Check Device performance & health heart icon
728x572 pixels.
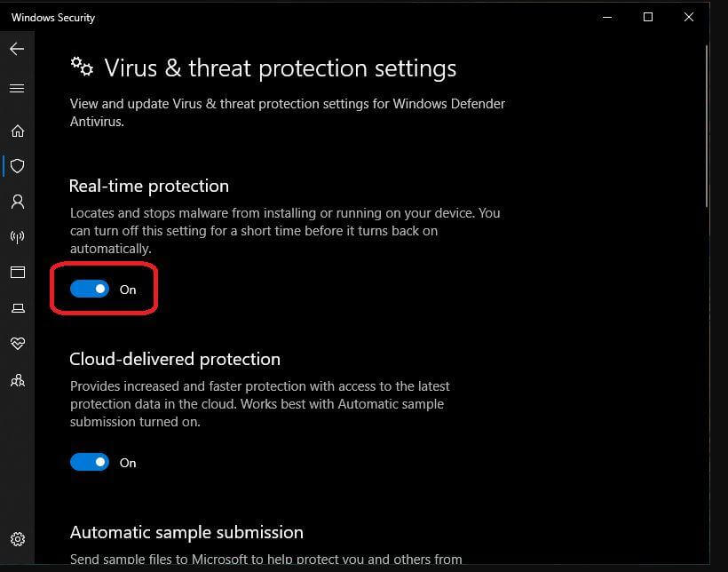click(x=17, y=344)
